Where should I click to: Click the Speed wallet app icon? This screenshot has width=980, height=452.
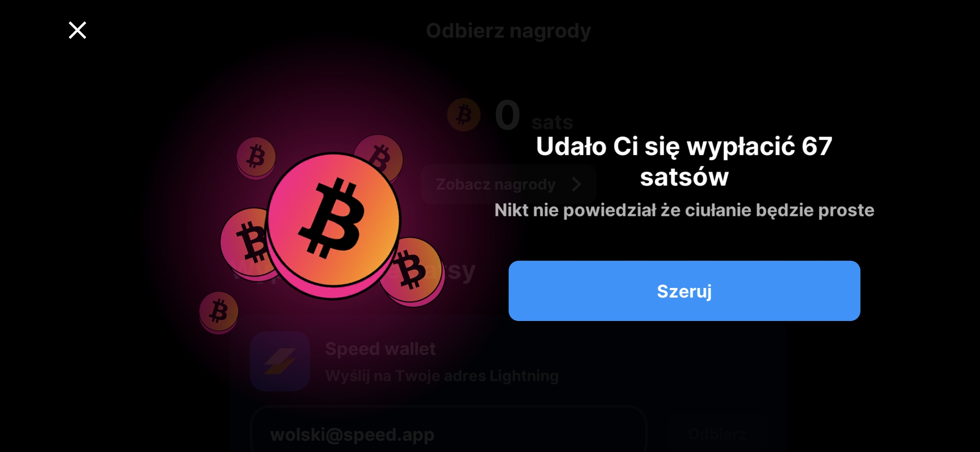click(x=280, y=361)
